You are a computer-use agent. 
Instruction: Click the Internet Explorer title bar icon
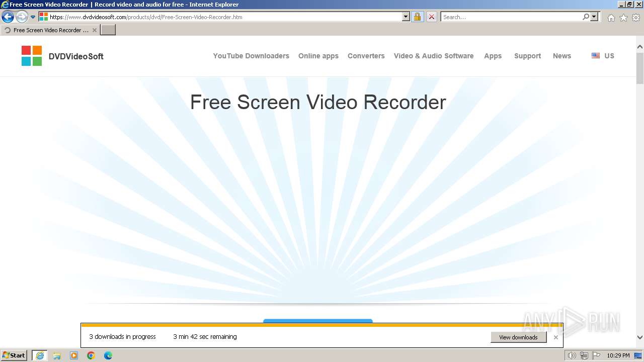(5, 5)
